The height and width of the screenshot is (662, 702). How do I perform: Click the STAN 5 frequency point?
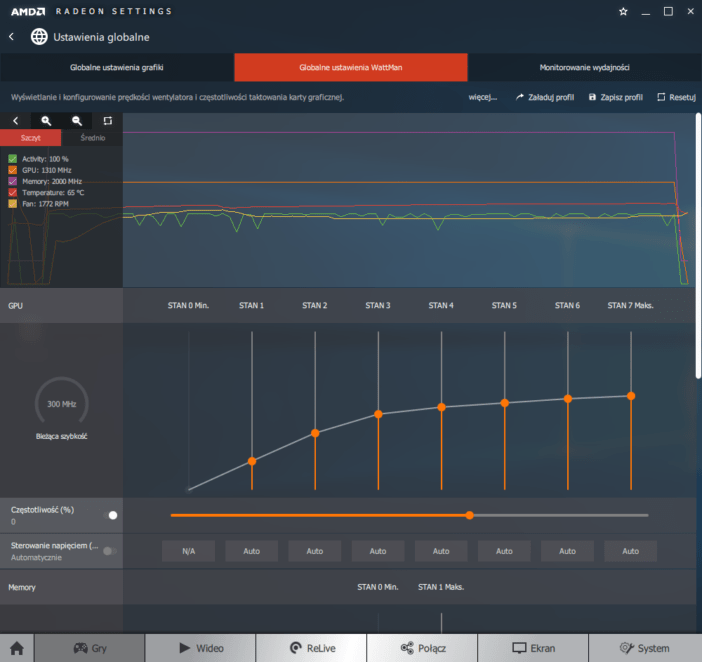[x=505, y=403]
